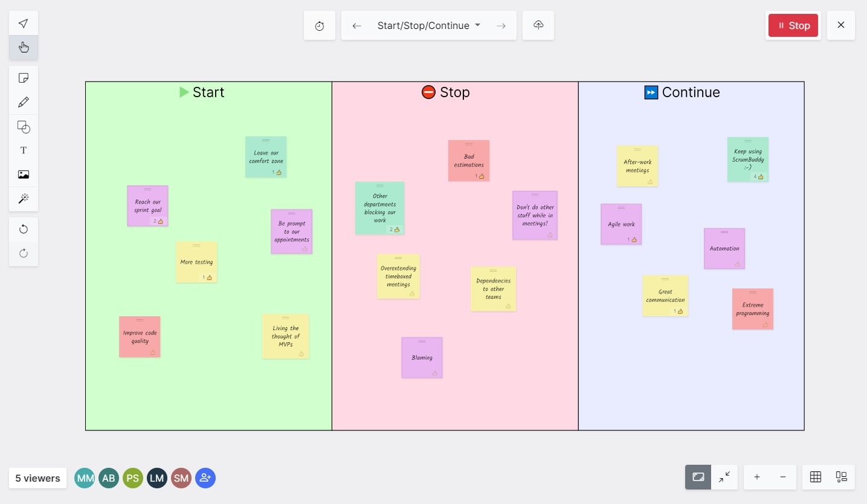This screenshot has width=867, height=504.
Task: Open the session timer
Action: [319, 25]
